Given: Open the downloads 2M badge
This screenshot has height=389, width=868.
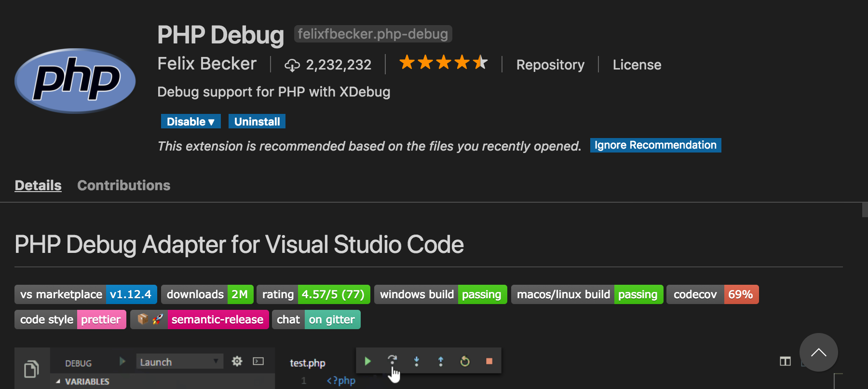Looking at the screenshot, I should pyautogui.click(x=207, y=294).
